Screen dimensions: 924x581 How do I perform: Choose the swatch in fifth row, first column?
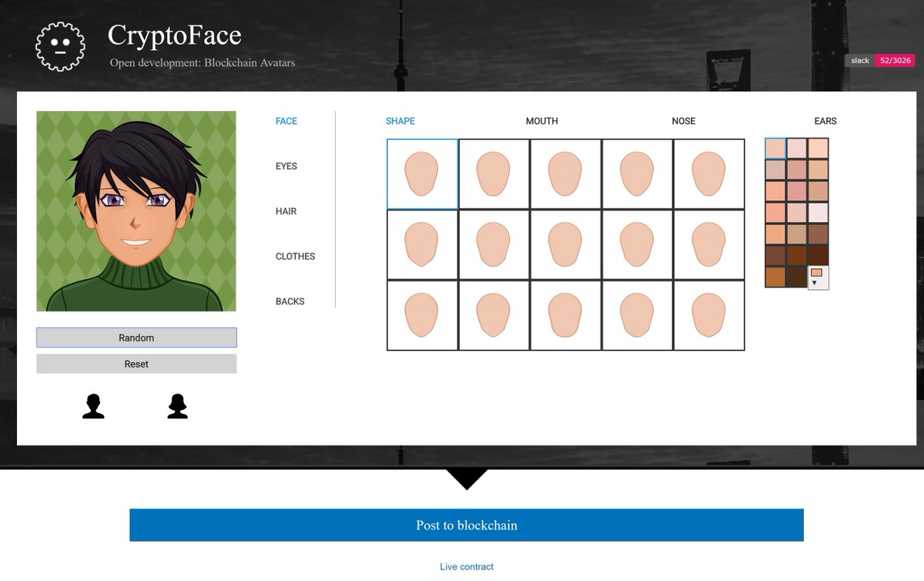click(775, 234)
